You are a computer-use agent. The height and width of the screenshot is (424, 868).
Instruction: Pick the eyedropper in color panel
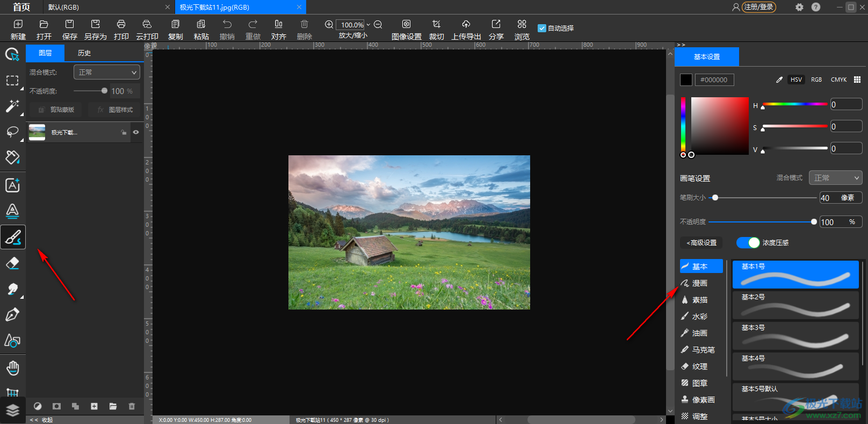779,80
